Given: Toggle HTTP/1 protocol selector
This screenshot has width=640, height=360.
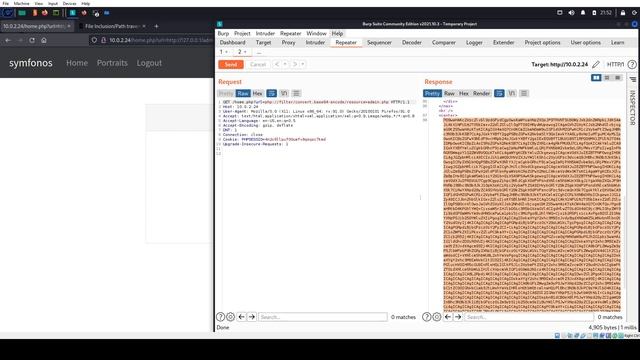Looking at the screenshot, I should coord(615,64).
